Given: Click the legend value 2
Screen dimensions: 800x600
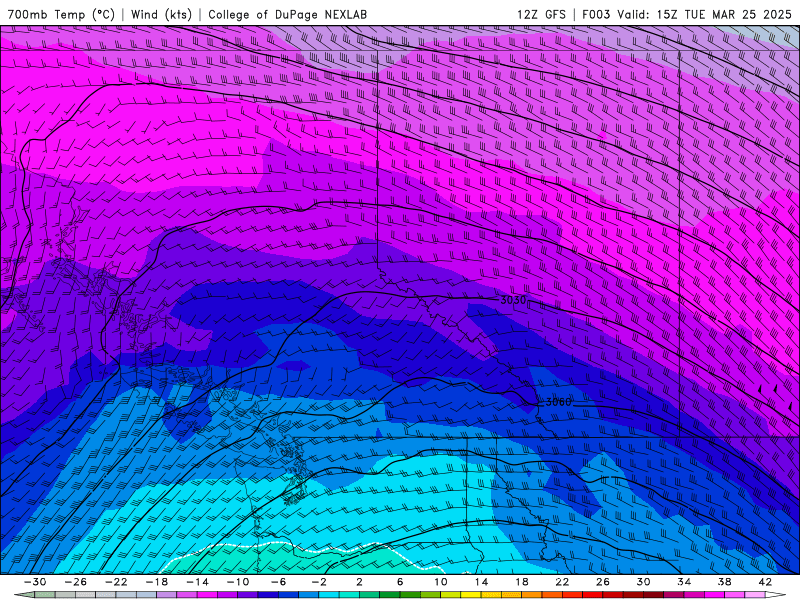Looking at the screenshot, I should [x=359, y=582].
